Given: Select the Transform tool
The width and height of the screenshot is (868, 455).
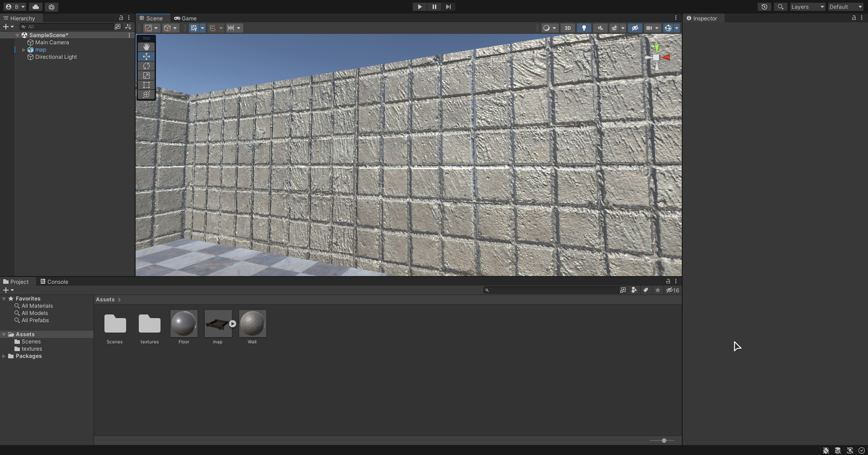Looking at the screenshot, I should pyautogui.click(x=146, y=94).
